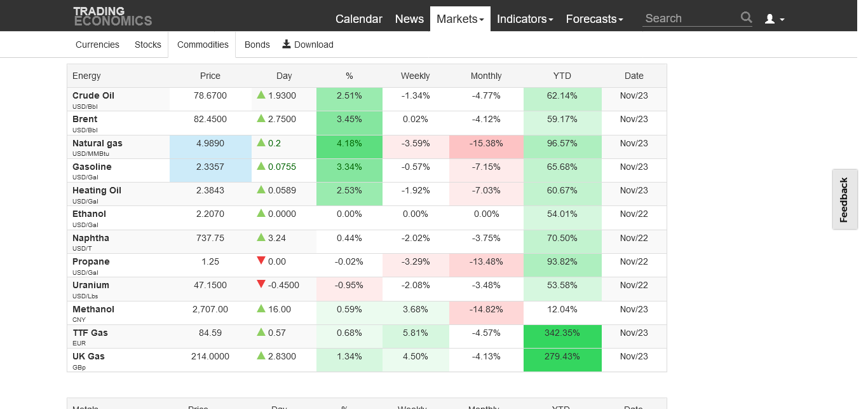Click the Download icon in sub-navigation

click(x=287, y=44)
